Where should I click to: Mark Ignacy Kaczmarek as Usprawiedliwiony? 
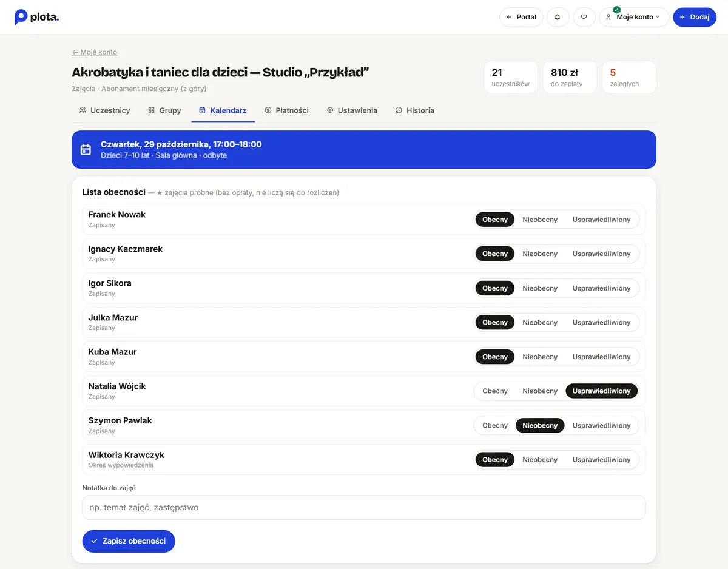601,254
